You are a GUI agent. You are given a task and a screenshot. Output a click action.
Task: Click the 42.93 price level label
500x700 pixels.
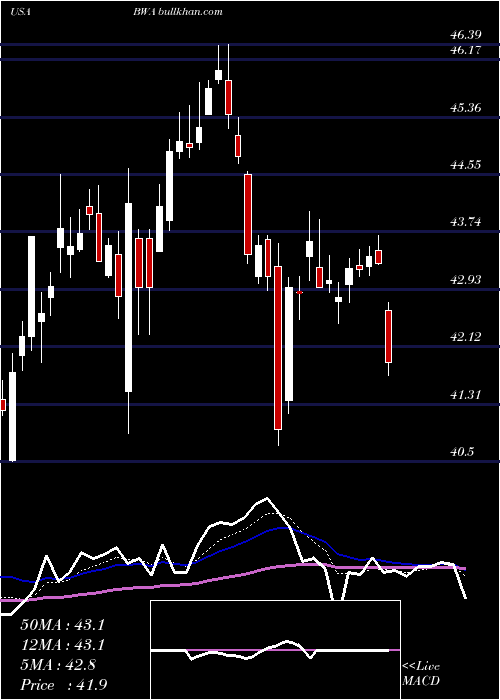pyautogui.click(x=466, y=280)
